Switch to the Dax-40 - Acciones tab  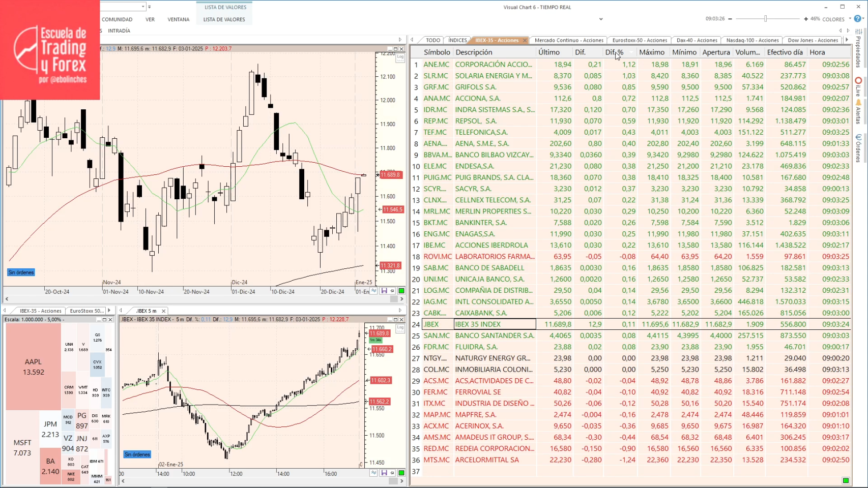[697, 40]
